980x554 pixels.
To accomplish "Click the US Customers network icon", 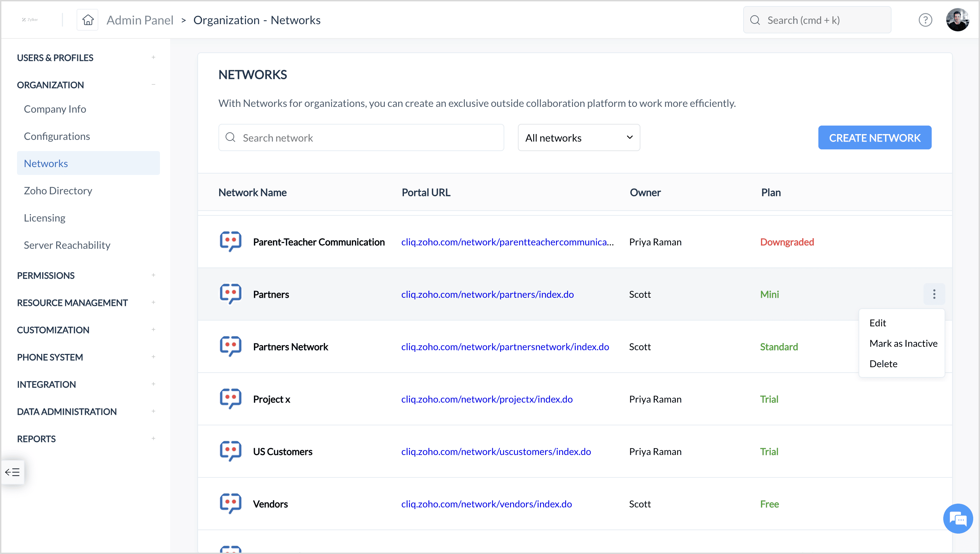I will pyautogui.click(x=231, y=452).
